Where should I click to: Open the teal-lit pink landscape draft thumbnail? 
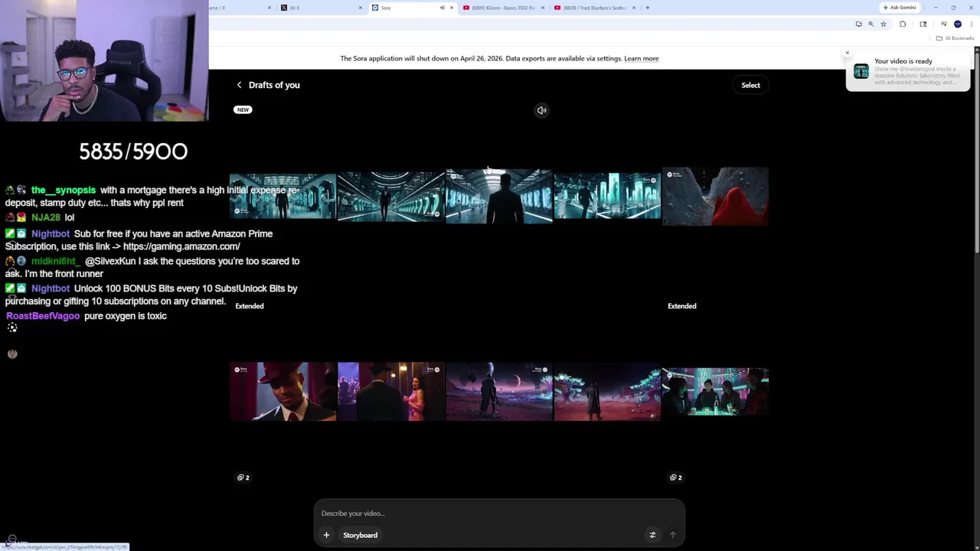pos(606,392)
